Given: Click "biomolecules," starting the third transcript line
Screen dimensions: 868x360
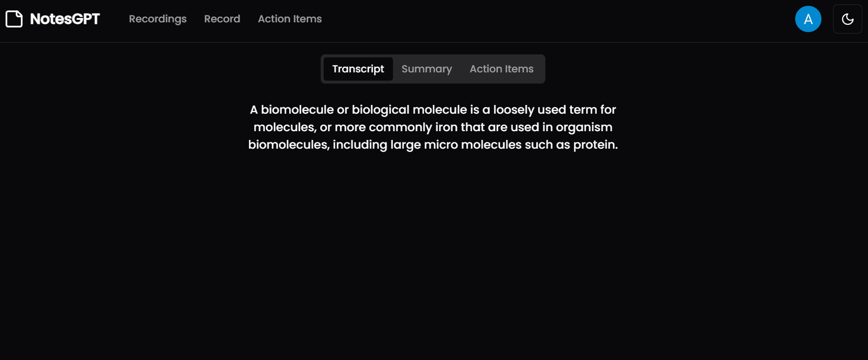Looking at the screenshot, I should click(x=289, y=145).
